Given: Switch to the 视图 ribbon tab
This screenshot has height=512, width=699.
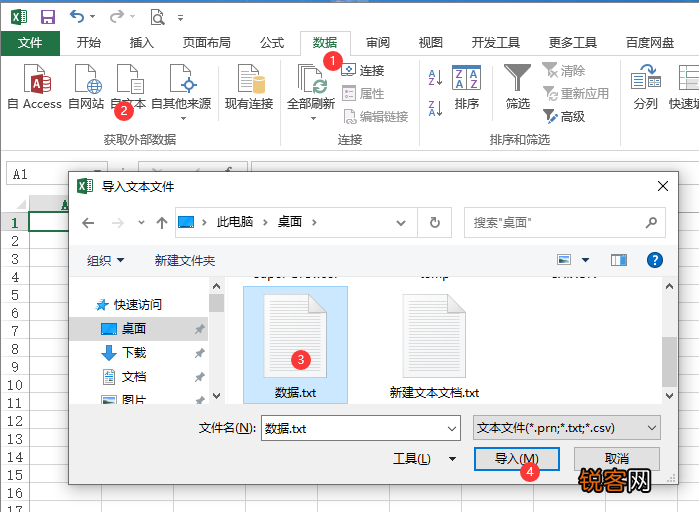Looking at the screenshot, I should point(431,43).
